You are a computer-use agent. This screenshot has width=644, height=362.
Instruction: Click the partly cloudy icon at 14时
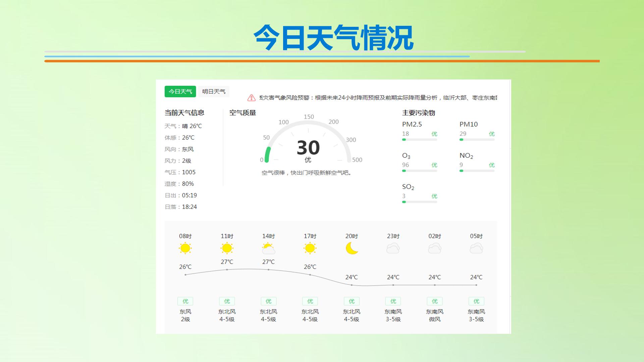pos(268,249)
